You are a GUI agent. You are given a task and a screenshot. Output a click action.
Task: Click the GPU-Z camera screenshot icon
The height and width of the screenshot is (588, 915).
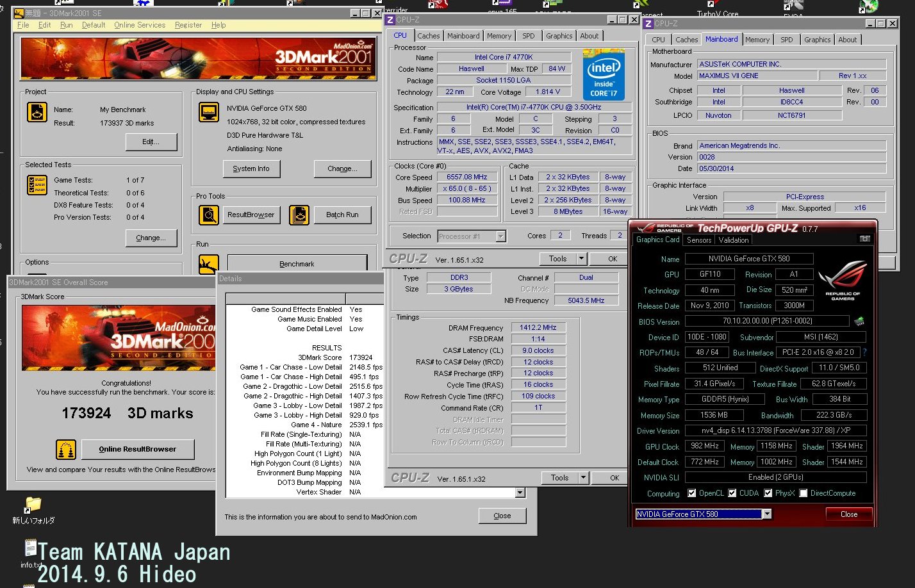[x=865, y=239]
